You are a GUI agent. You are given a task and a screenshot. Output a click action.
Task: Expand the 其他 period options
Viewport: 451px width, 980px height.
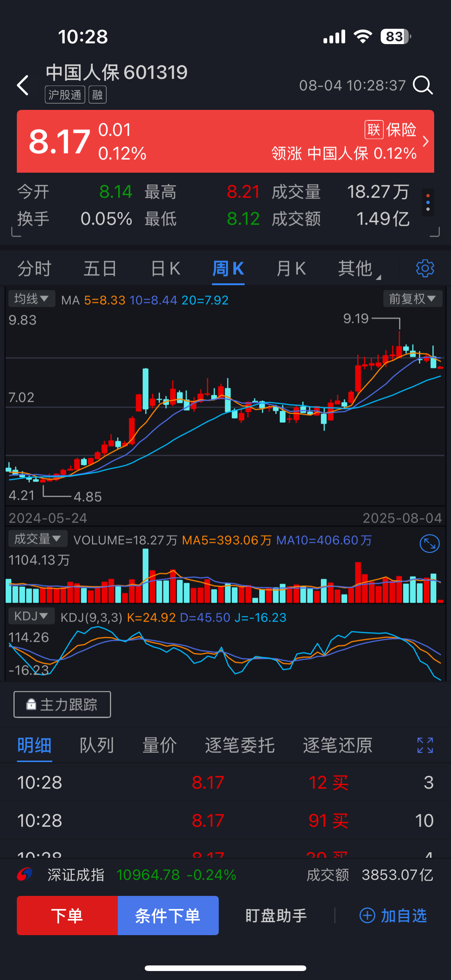click(x=359, y=269)
